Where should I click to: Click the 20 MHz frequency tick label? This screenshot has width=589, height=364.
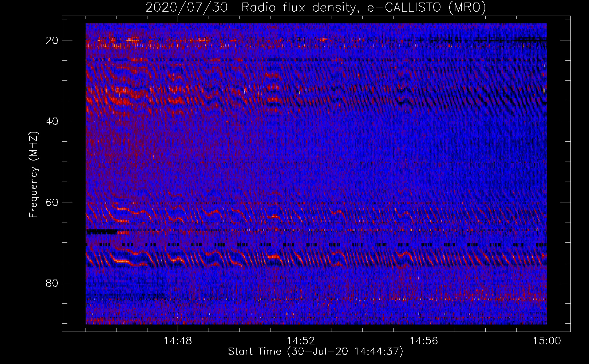tap(52, 40)
